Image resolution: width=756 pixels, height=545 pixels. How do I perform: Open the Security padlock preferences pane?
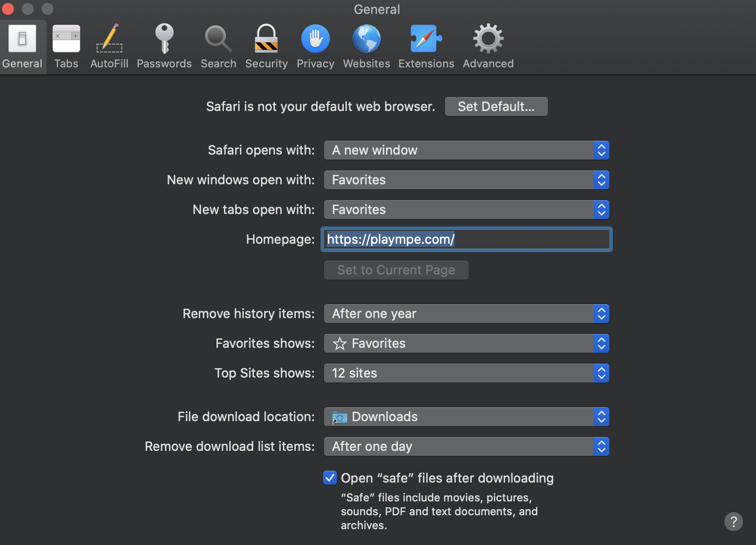(267, 47)
